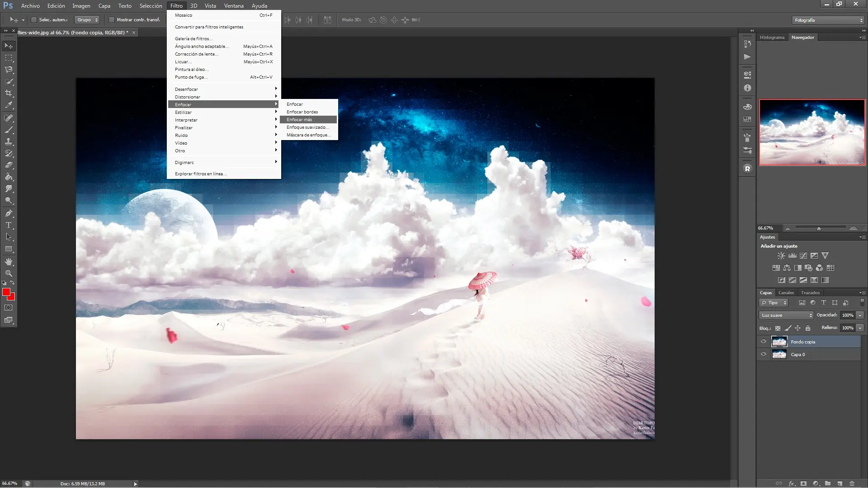Open Máscara de enfoque filter
868x488 pixels.
[308, 135]
